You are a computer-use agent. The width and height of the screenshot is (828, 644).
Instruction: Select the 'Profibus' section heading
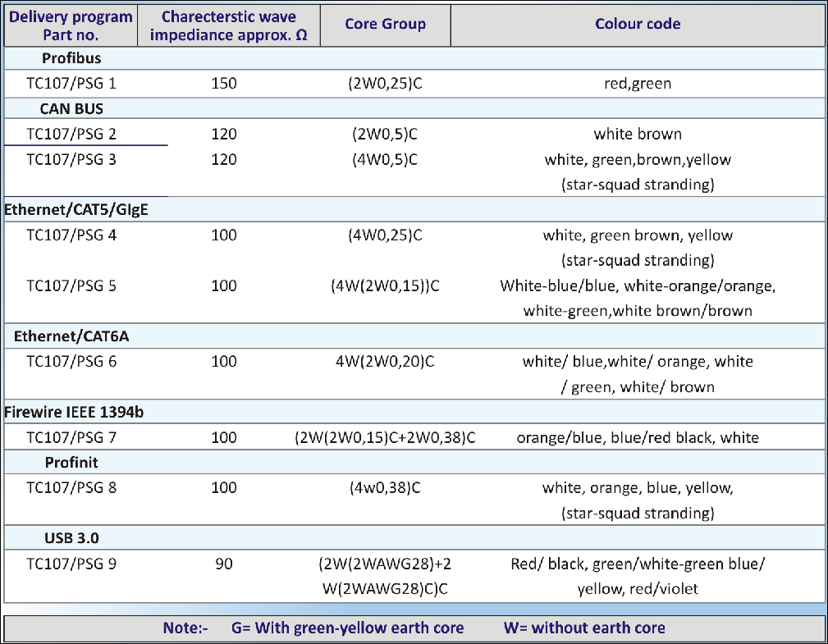(71, 58)
